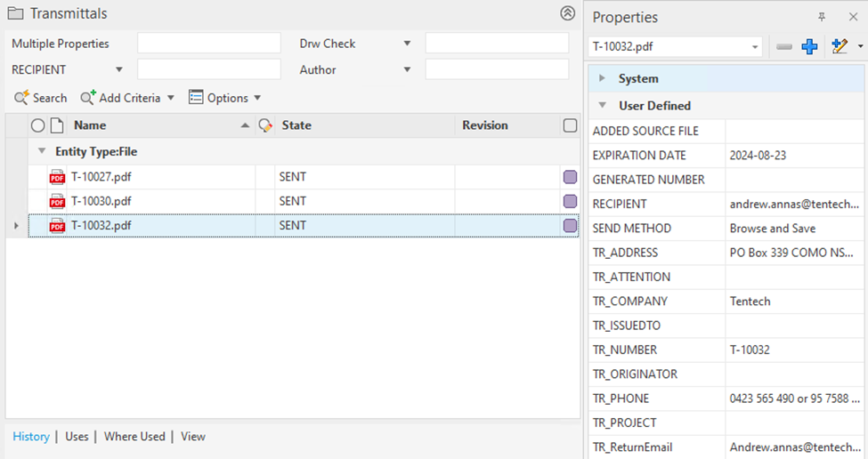This screenshot has width=868, height=459.
Task: Collapse the Entity Type:File group
Action: point(42,151)
